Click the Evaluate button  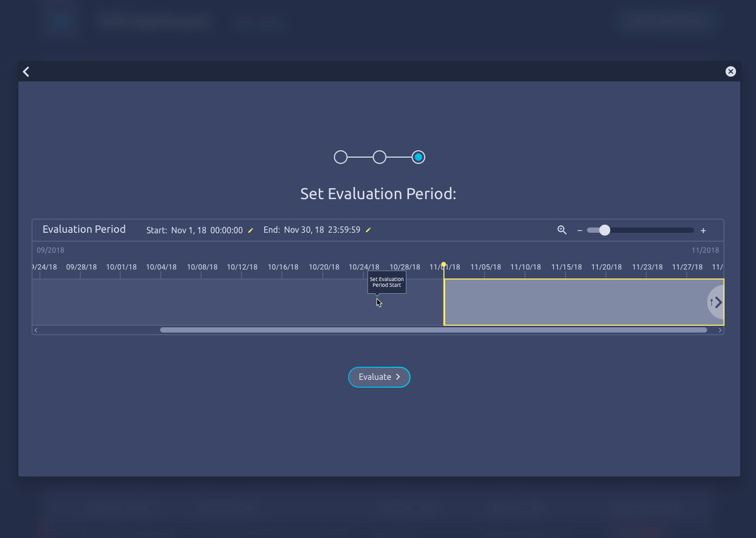point(379,377)
